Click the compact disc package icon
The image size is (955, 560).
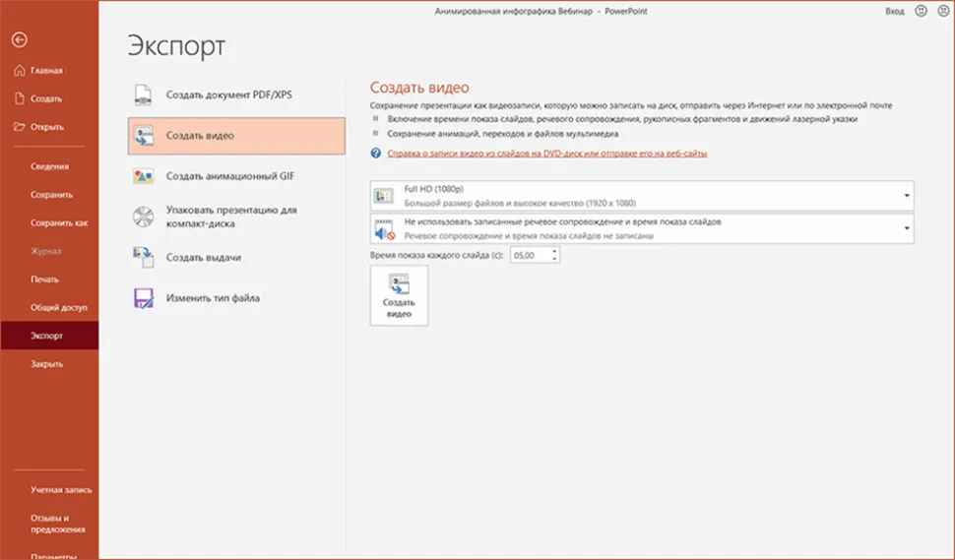[x=144, y=217]
